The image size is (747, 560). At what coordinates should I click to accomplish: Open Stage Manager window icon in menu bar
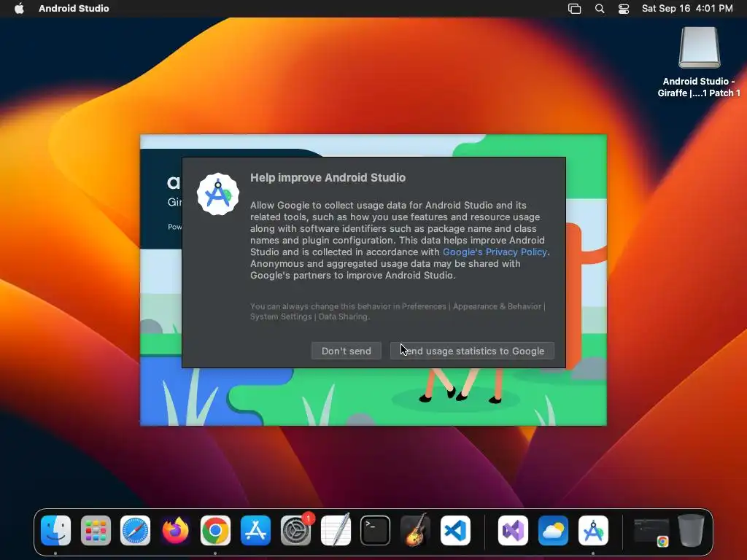[x=575, y=9]
